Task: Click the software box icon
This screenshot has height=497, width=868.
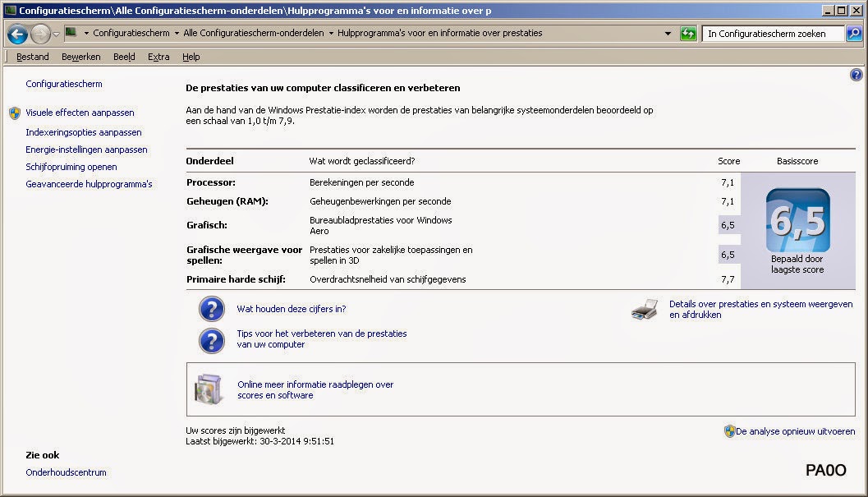Action: point(209,389)
